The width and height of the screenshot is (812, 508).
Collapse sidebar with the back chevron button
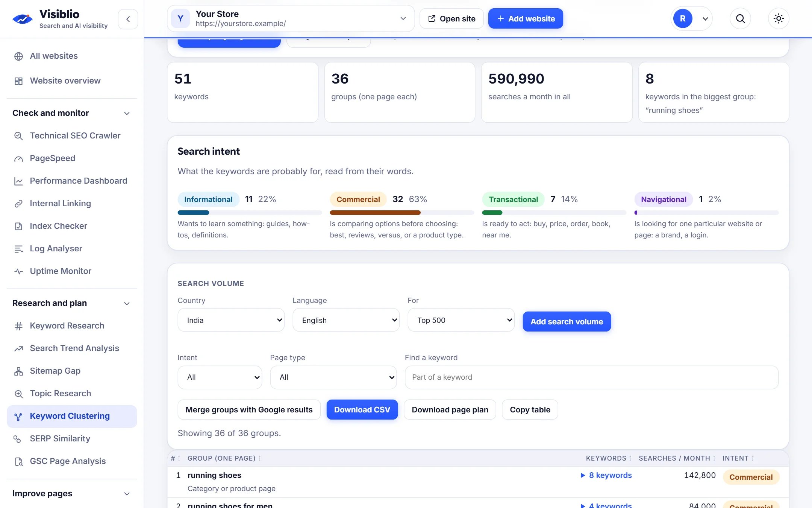point(128,19)
